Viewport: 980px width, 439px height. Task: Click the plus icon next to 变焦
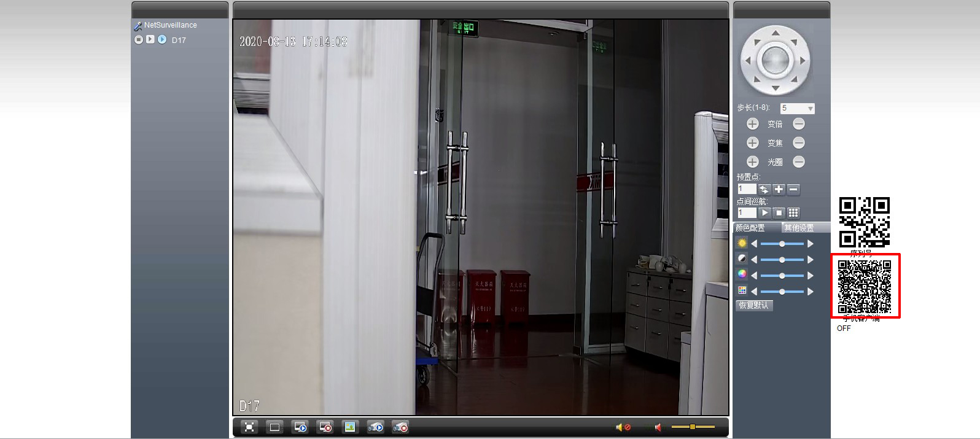coord(752,143)
